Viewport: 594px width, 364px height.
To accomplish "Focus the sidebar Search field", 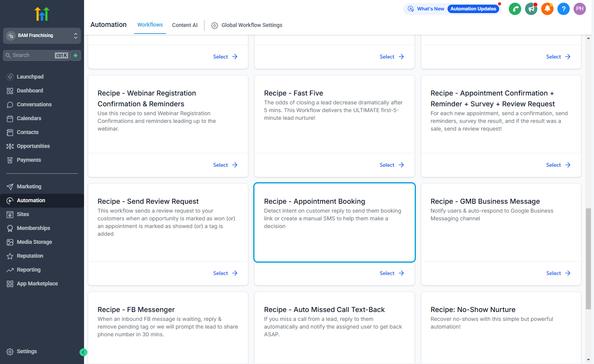I will pos(37,55).
